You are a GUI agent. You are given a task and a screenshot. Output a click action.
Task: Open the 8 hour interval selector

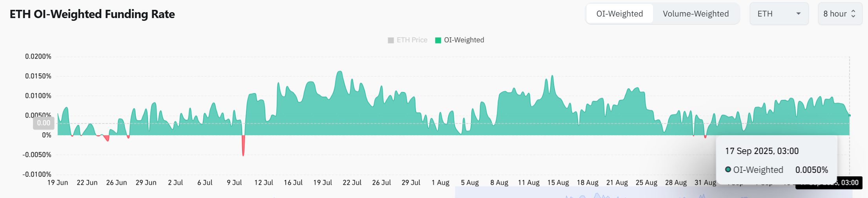(839, 14)
